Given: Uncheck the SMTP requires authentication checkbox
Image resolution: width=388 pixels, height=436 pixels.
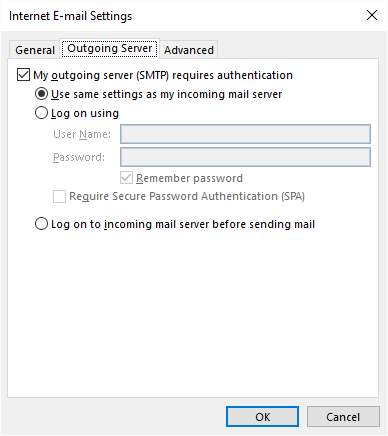Looking at the screenshot, I should pyautogui.click(x=23, y=75).
